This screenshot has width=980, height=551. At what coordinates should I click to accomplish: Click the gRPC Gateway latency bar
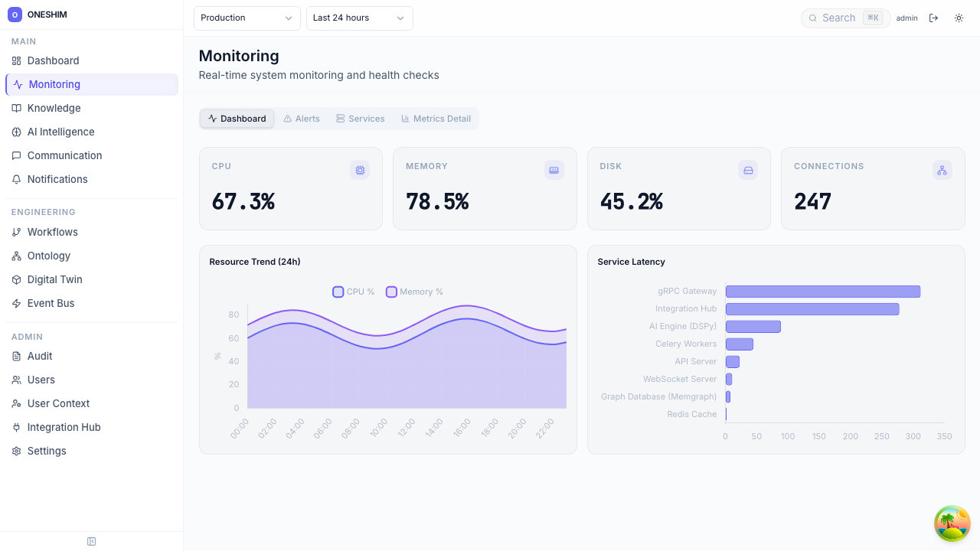[823, 292]
